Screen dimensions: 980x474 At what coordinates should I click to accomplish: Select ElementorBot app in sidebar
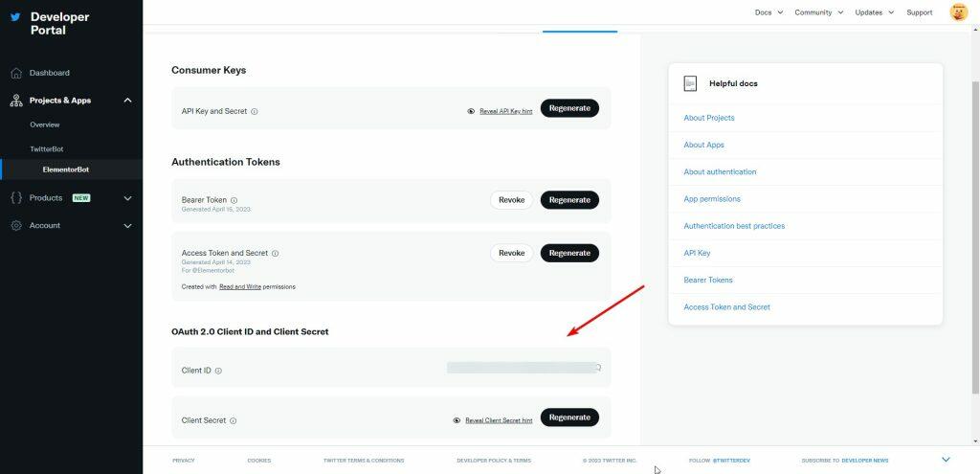[65, 169]
